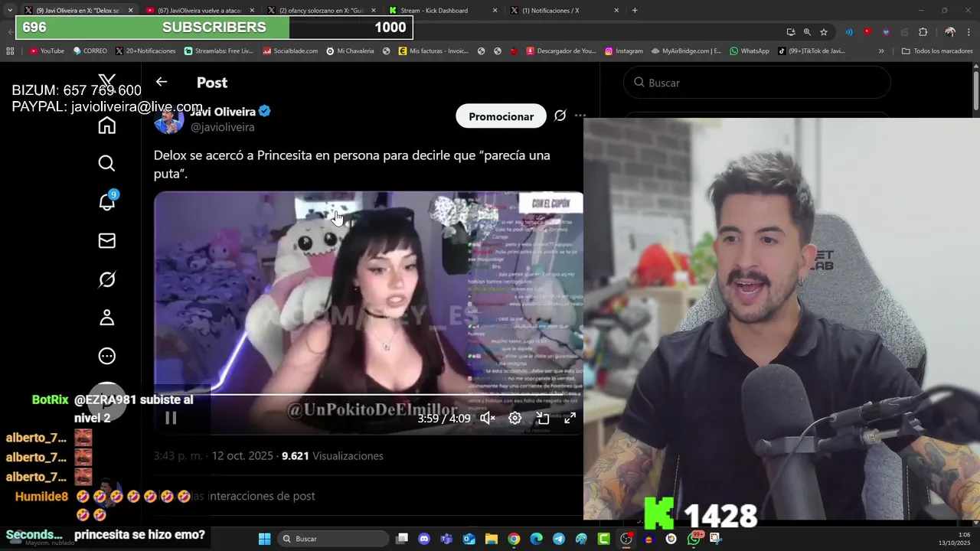Screen dimensions: 980x551
Task: Open the post date 12 oct. 2025
Action: pos(242,456)
